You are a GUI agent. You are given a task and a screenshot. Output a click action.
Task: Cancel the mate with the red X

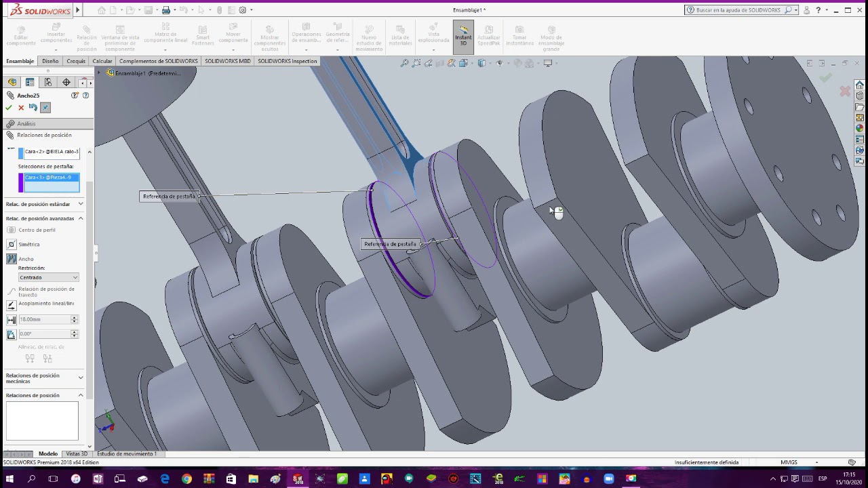pos(21,108)
